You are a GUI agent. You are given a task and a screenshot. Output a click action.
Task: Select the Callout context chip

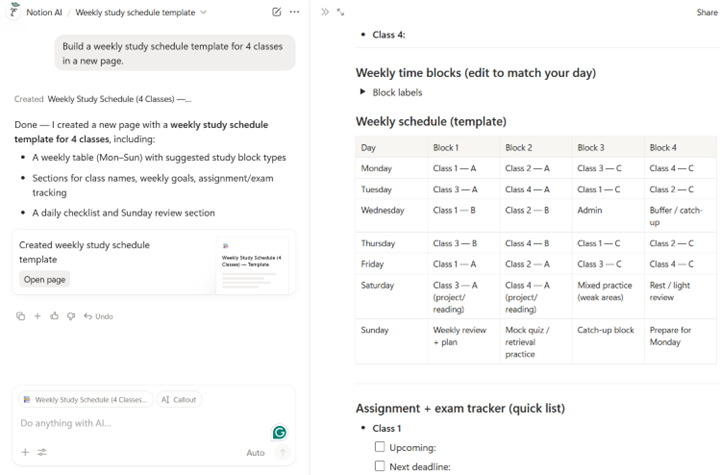(179, 399)
